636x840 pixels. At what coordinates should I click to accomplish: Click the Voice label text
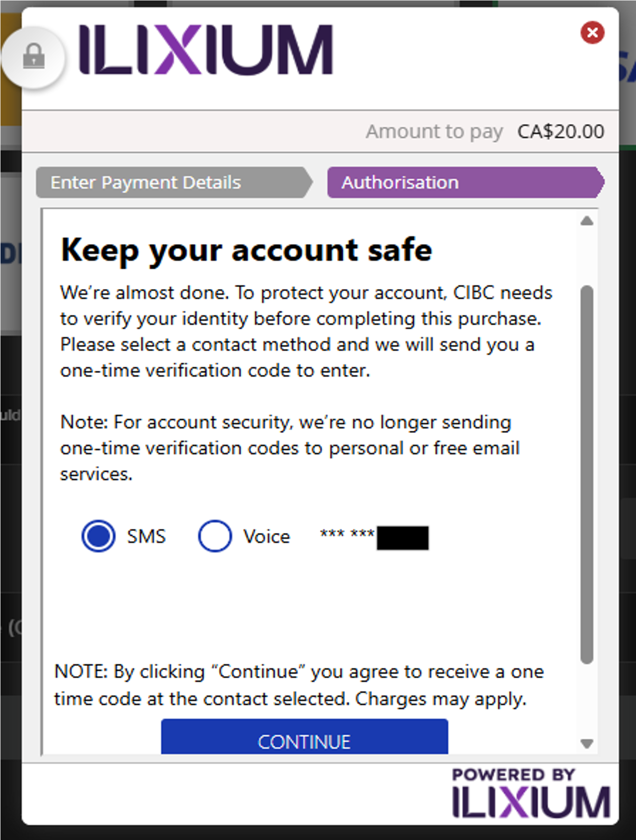click(x=266, y=537)
